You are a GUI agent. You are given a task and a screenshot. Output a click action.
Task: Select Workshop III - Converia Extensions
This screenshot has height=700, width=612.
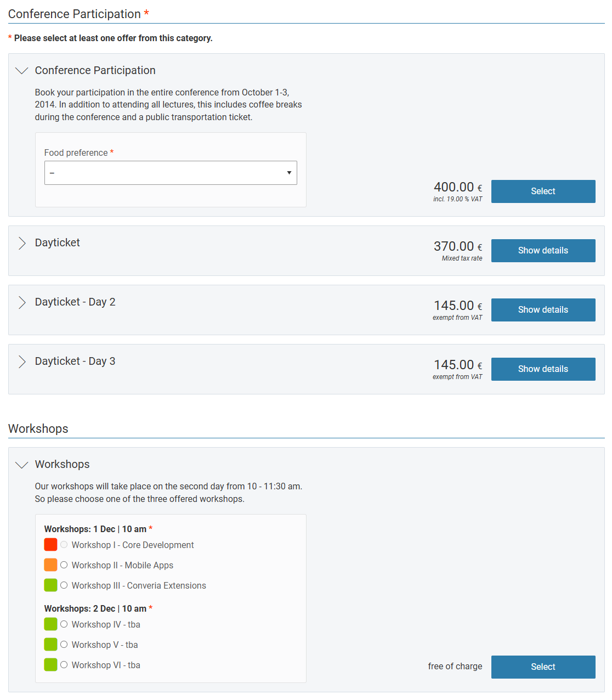click(64, 585)
